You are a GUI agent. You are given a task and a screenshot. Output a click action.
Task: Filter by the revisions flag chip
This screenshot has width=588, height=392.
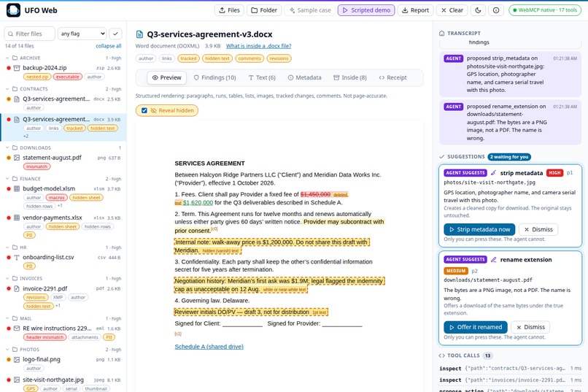(279, 58)
